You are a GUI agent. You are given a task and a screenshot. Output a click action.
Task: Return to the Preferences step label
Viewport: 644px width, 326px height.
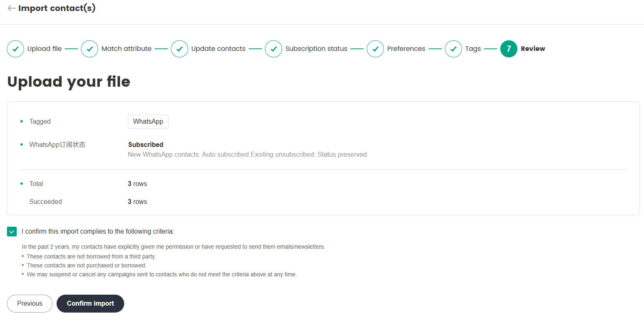406,49
